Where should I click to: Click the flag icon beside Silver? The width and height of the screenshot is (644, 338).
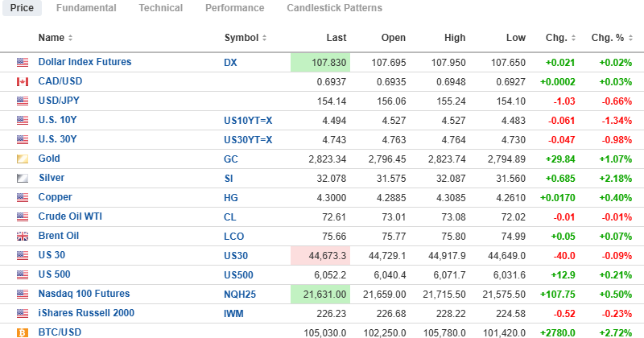[23, 179]
